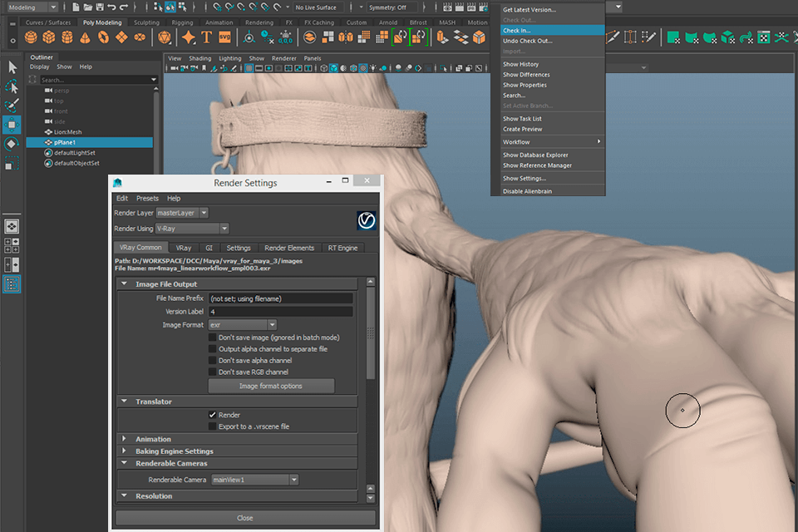The image size is (798, 532).
Task: Open the Render Using V-Ray dropdown
Action: (x=191, y=229)
